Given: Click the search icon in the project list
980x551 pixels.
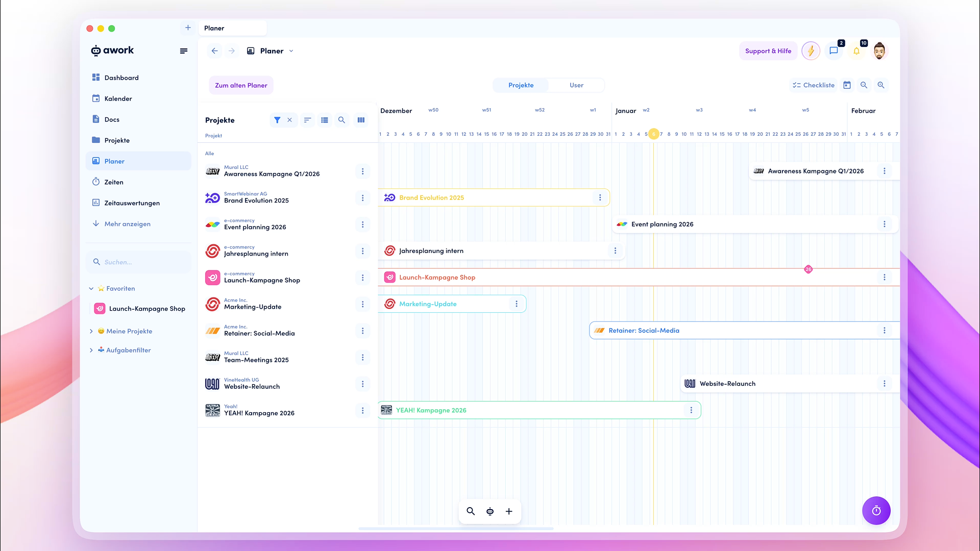Looking at the screenshot, I should (341, 120).
